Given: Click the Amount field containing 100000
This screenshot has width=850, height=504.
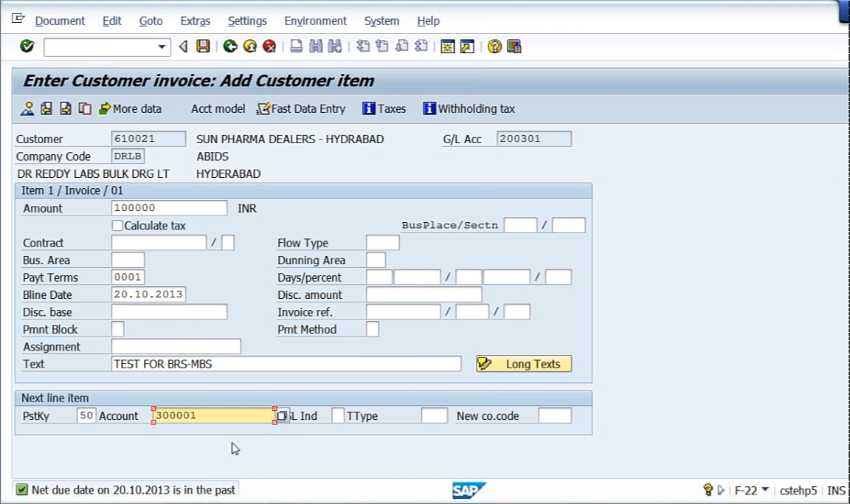Looking at the screenshot, I should [x=169, y=208].
